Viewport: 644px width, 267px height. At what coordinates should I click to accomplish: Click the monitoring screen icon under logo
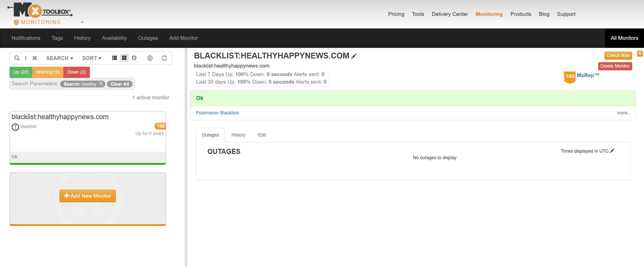click(x=16, y=22)
